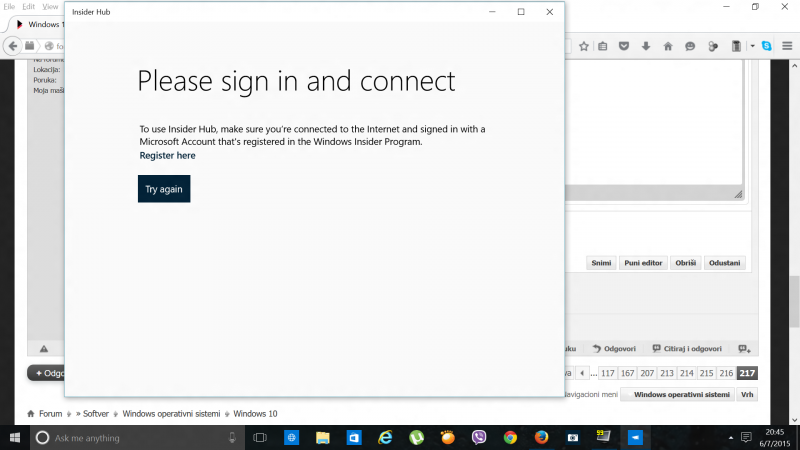Open Windows Start menu
Viewport: 800px width, 450px height.
(15, 438)
